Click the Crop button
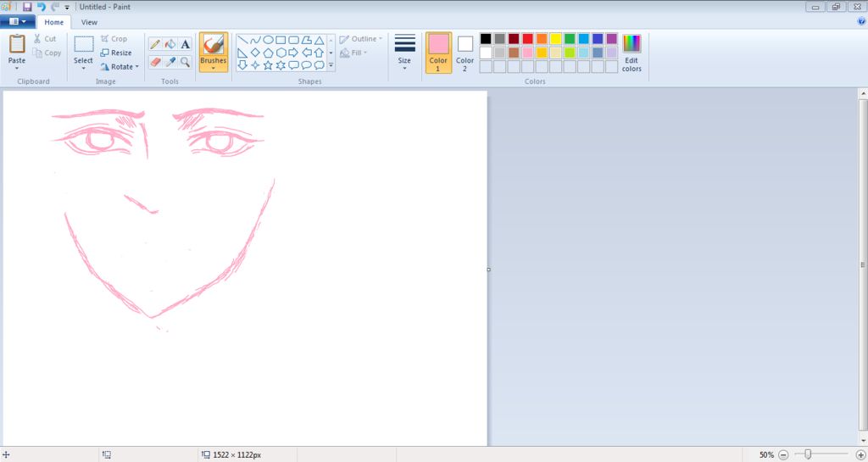 114,39
